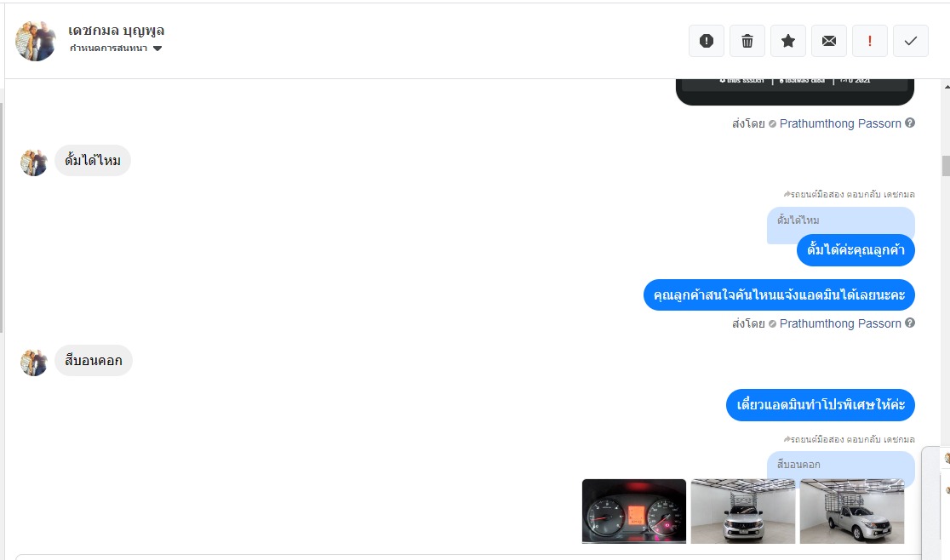Viewport: 950px width, 560px height.
Task: Mark conversation unread with envelope icon
Action: click(829, 41)
